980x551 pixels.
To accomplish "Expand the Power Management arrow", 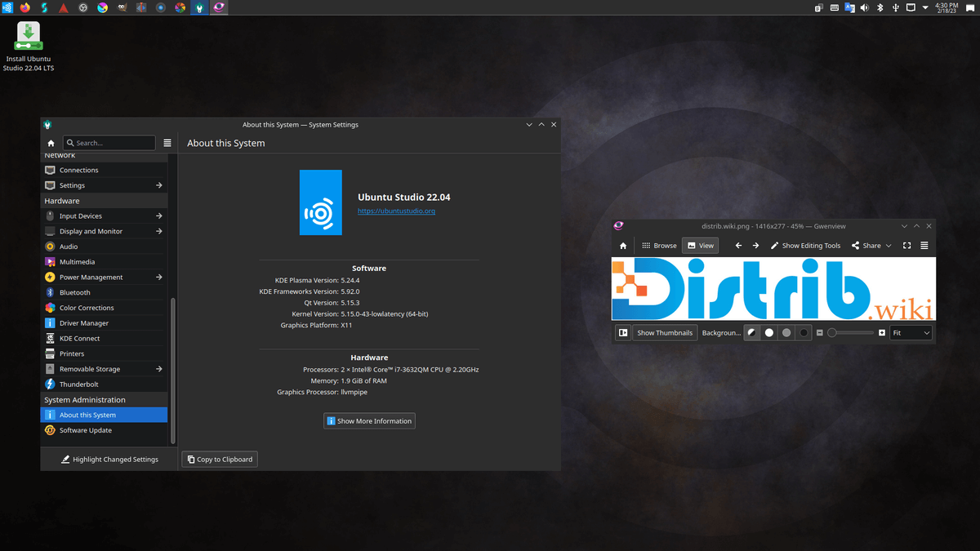I will point(159,277).
